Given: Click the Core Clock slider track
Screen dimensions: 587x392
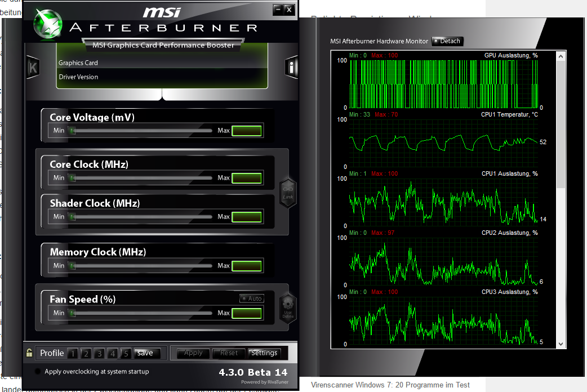Looking at the screenshot, I should (140, 178).
